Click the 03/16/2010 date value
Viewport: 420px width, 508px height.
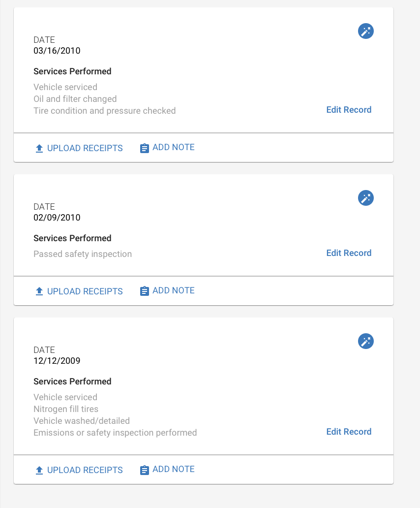pos(57,51)
